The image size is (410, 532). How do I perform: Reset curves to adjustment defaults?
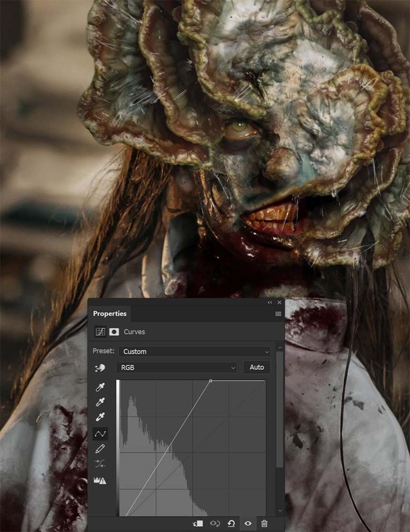(231, 524)
